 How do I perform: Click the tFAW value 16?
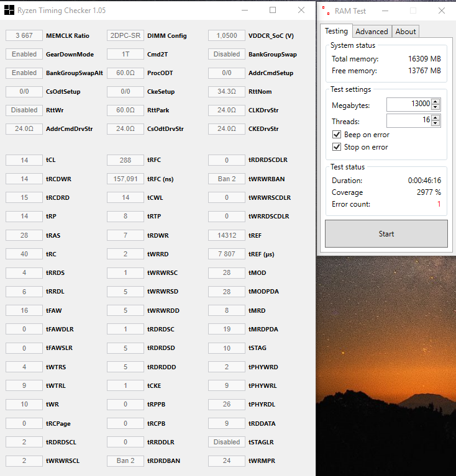pos(24,310)
